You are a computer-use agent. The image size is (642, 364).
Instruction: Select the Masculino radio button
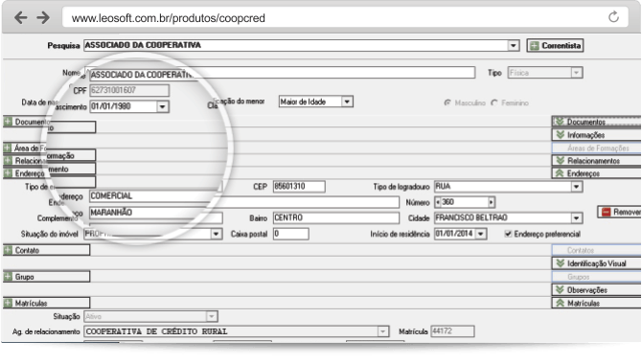(x=447, y=102)
